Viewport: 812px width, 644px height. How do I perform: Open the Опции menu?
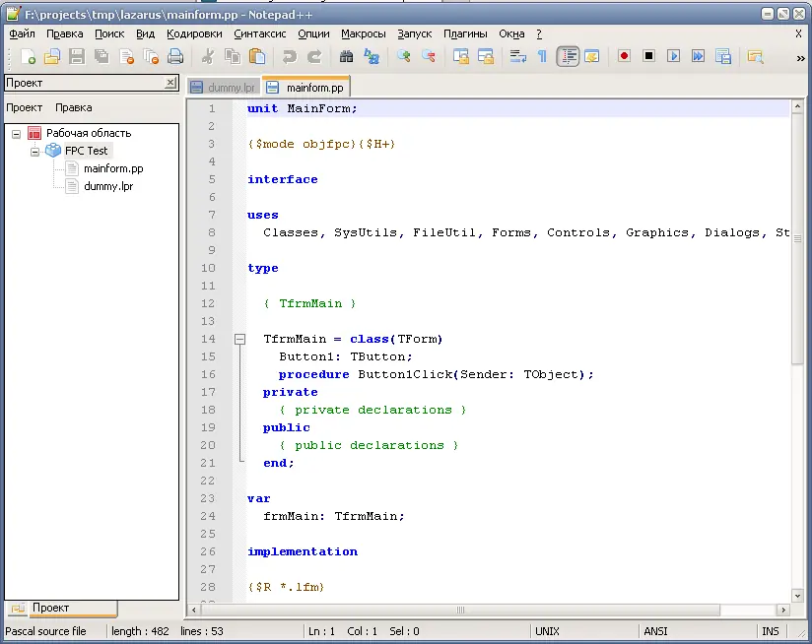click(x=313, y=33)
